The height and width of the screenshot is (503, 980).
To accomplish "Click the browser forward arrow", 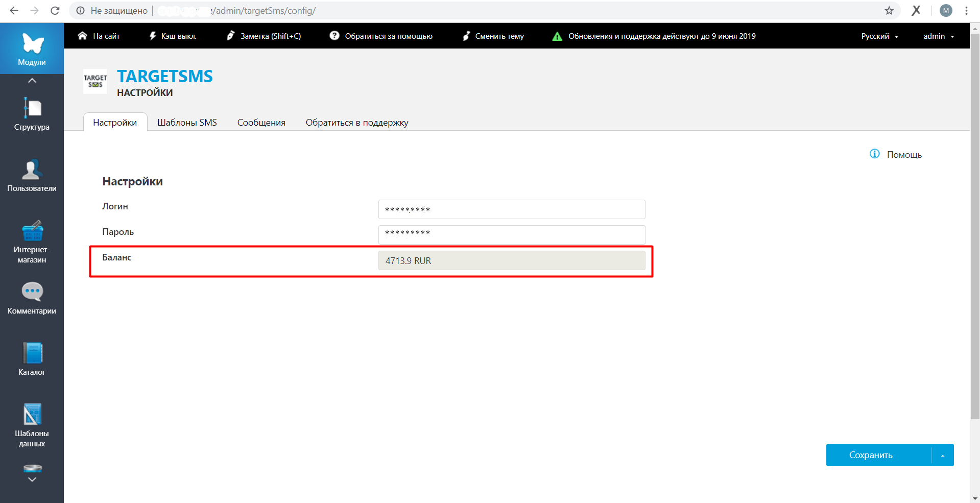I will click(34, 11).
